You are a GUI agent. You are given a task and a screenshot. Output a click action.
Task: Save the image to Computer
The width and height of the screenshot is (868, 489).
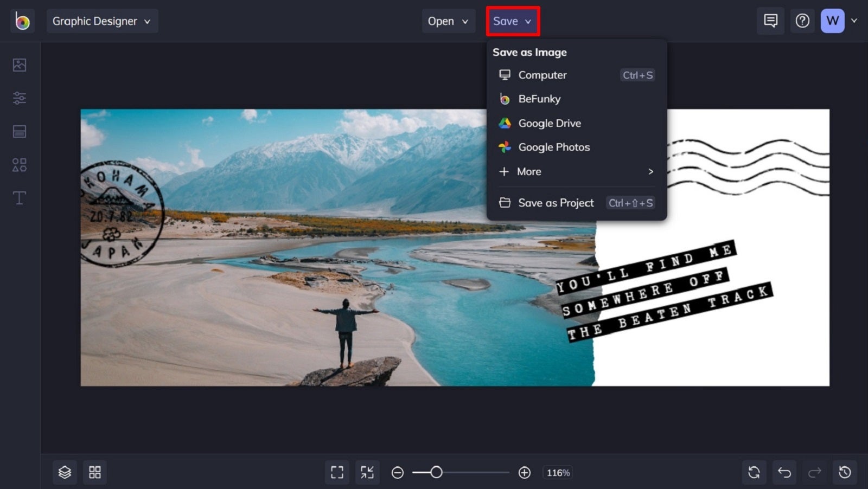(542, 75)
